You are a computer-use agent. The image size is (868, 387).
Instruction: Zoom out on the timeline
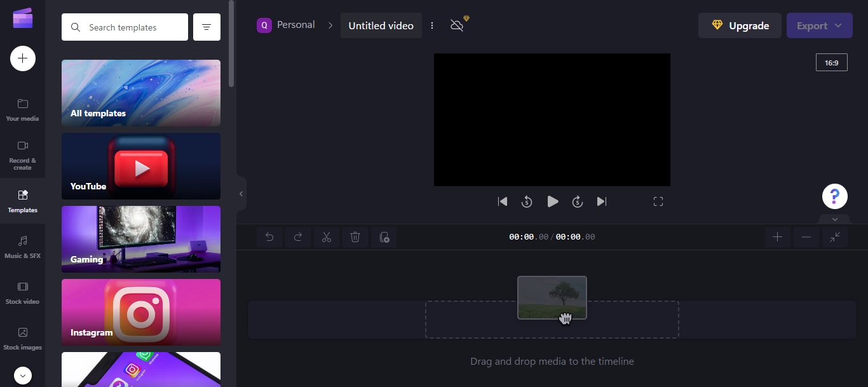point(806,237)
